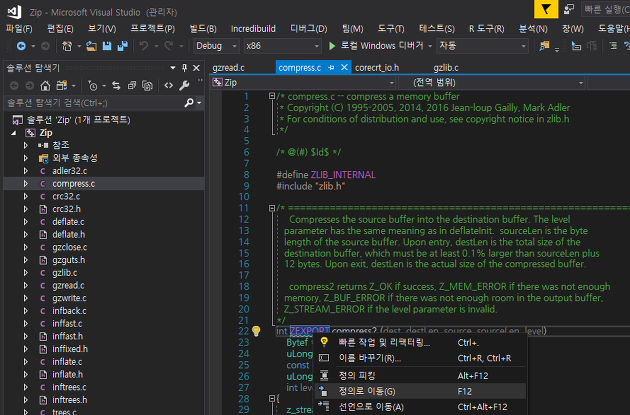Click the Navigate Backward toolbar arrow
Image resolution: width=630 pixels, height=415 pixels.
(x=21, y=46)
